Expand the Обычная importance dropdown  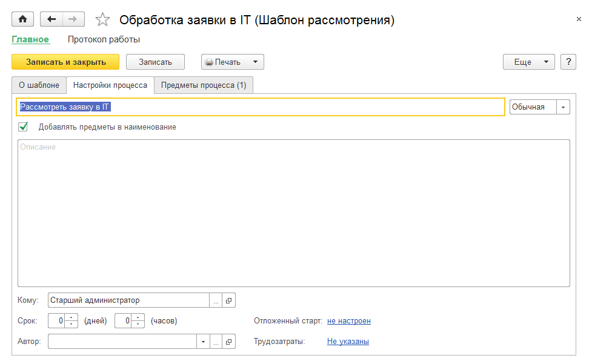coord(564,107)
